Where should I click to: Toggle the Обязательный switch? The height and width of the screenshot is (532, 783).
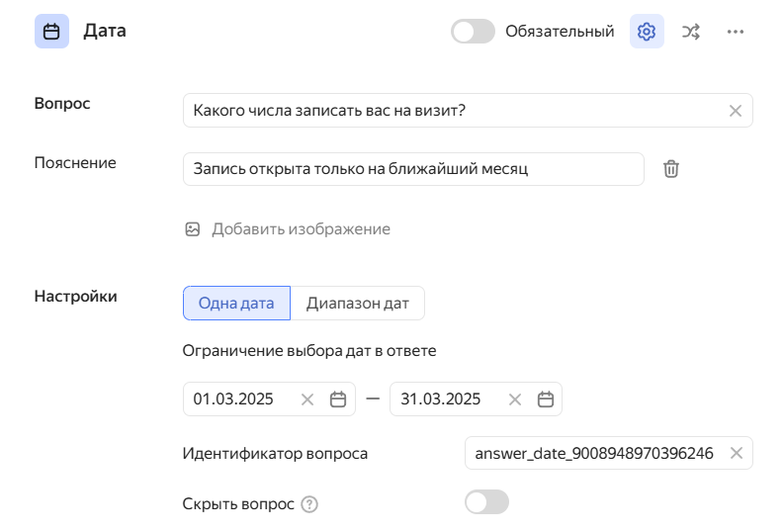(473, 32)
